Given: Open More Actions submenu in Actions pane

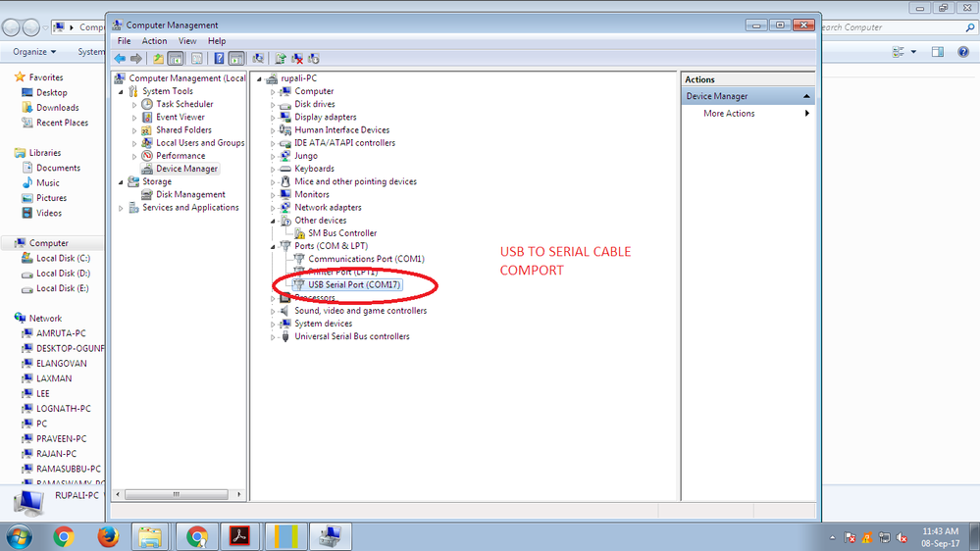Looking at the screenshot, I should (748, 113).
